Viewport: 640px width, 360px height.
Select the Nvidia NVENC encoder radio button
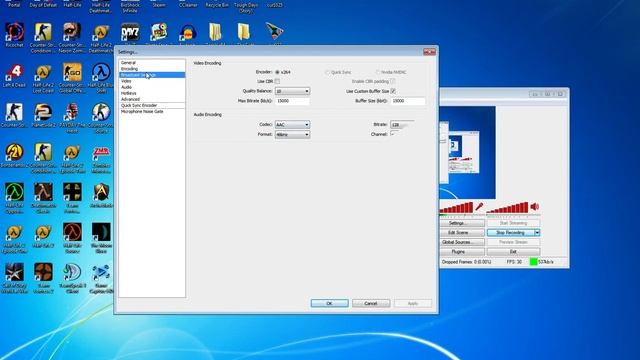(x=378, y=72)
